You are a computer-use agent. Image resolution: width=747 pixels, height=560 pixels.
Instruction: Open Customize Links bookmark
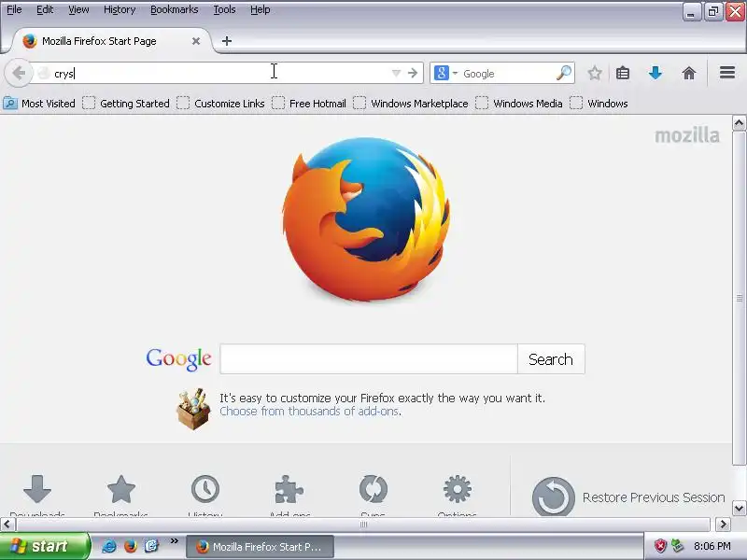(221, 104)
